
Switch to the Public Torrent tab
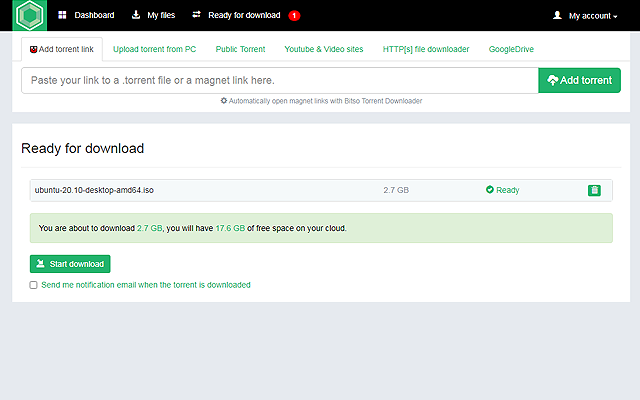(240, 49)
